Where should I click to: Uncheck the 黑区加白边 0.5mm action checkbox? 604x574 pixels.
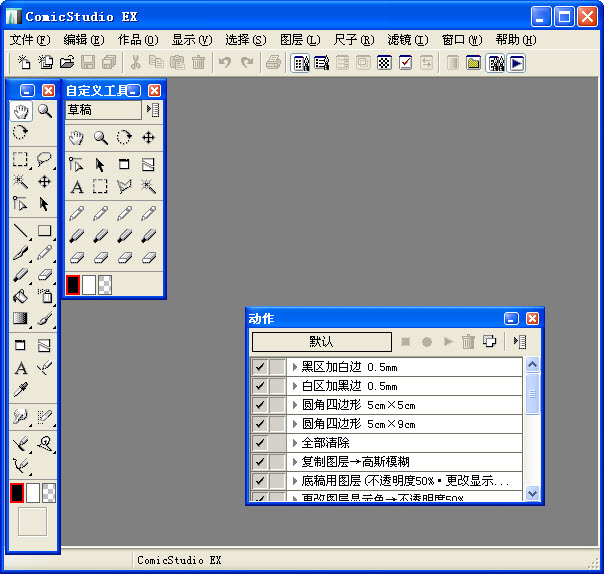click(x=260, y=367)
